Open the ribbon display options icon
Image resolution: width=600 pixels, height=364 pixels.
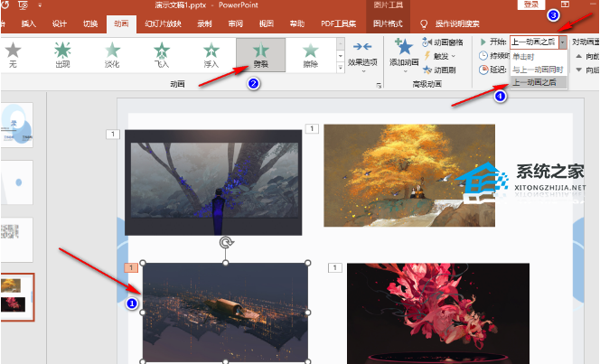[565, 5]
